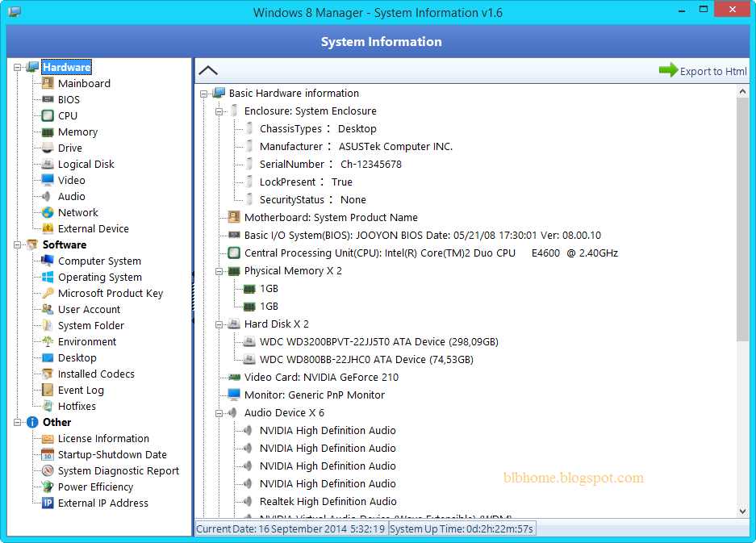Click the System Up Time status field
The width and height of the screenshot is (756, 543).
[462, 529]
